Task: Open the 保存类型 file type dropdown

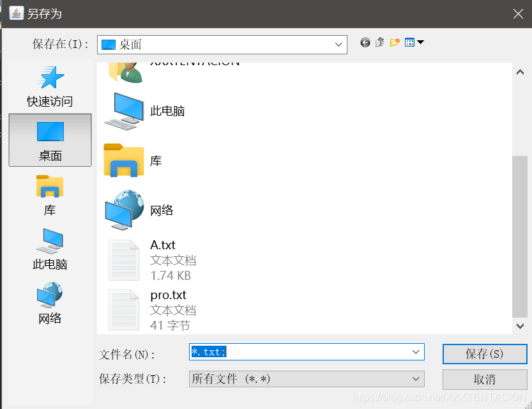Action: click(307, 379)
